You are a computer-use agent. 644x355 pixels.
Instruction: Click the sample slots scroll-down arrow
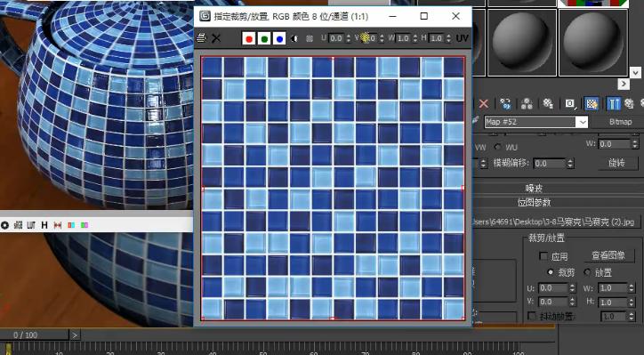635,73
